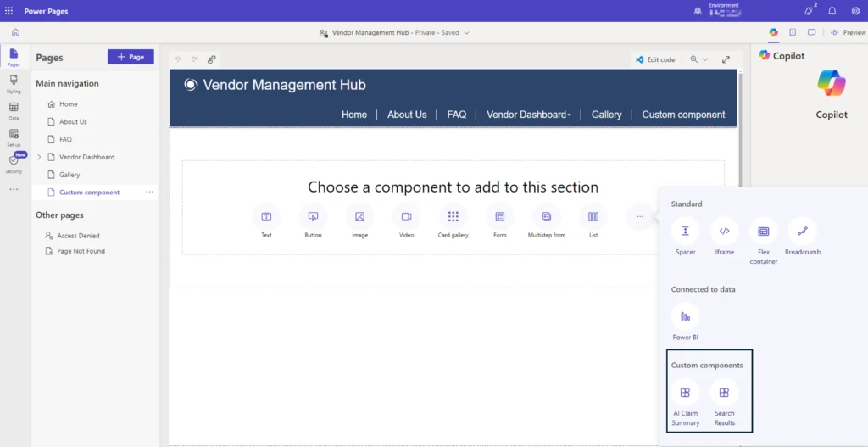
Task: Open the Access Denied page
Action: 78,236
